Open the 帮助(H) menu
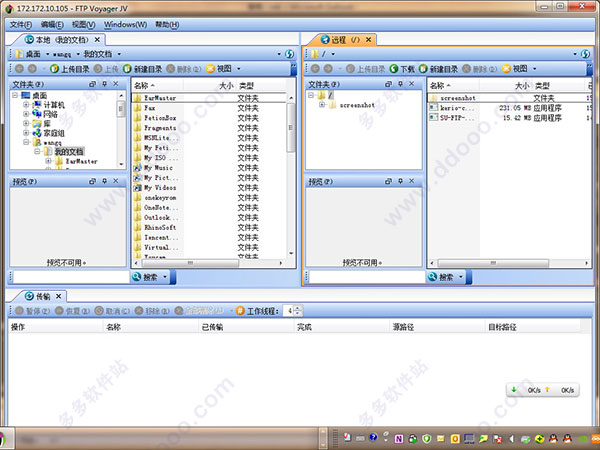 (167, 25)
